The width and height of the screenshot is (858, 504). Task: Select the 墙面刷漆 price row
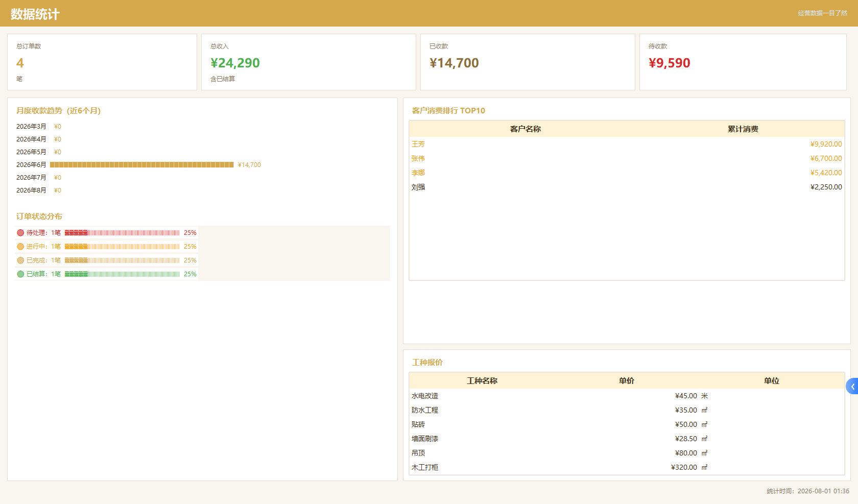click(627, 439)
